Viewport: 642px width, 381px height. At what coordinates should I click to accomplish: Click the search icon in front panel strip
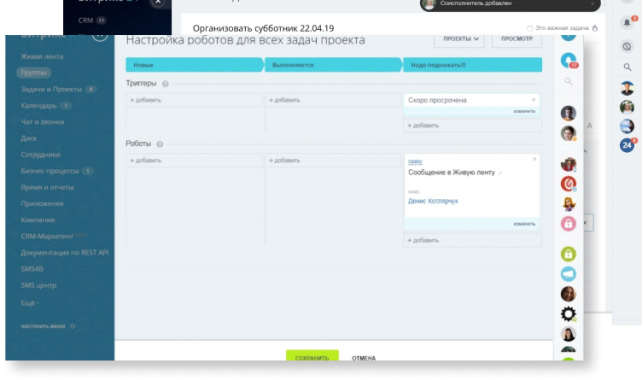(x=568, y=81)
